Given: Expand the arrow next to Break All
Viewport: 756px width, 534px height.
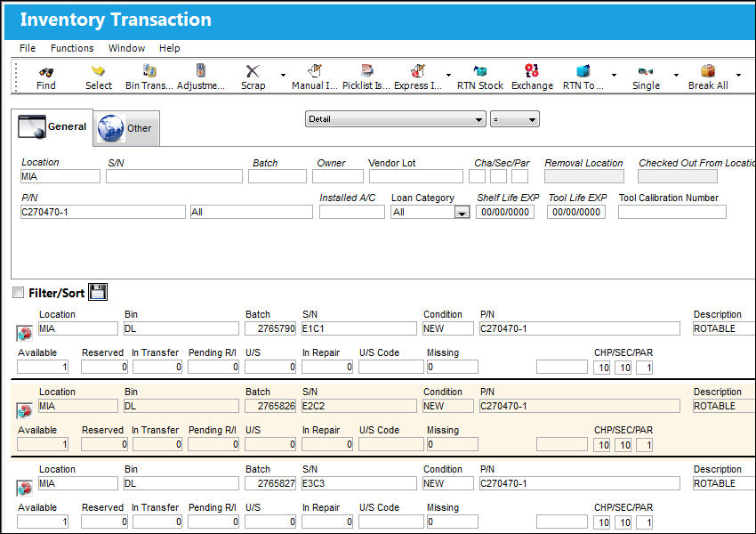Looking at the screenshot, I should pyautogui.click(x=738, y=75).
